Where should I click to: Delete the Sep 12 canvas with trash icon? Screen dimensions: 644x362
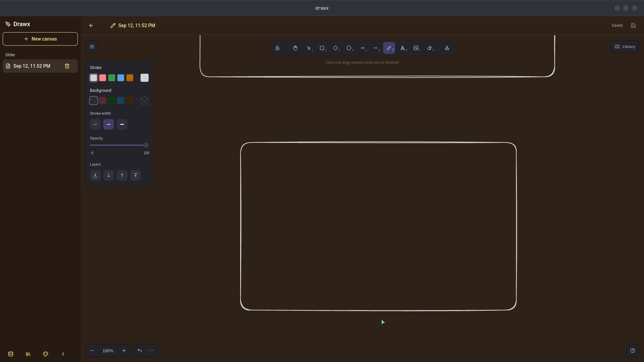[x=67, y=66]
